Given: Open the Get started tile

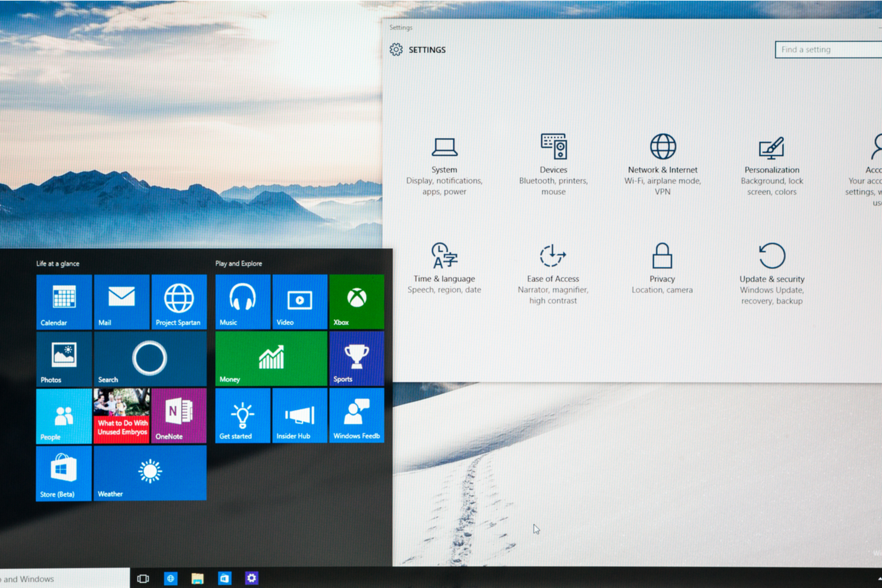Looking at the screenshot, I should [242, 416].
